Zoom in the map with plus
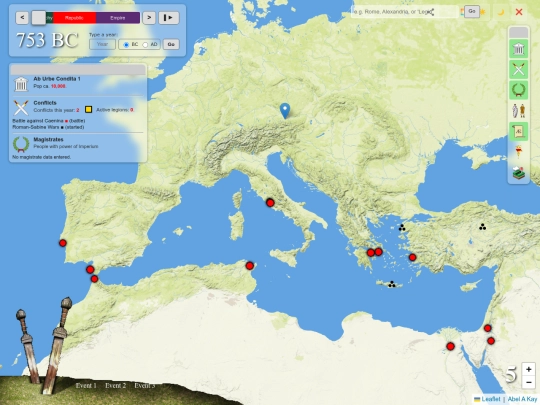540x405 pixels. tap(529, 369)
